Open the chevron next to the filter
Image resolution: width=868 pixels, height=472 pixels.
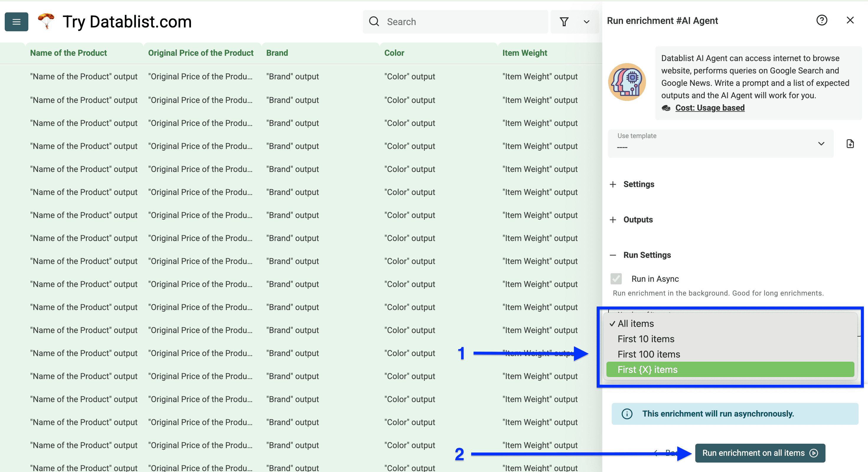pos(586,22)
